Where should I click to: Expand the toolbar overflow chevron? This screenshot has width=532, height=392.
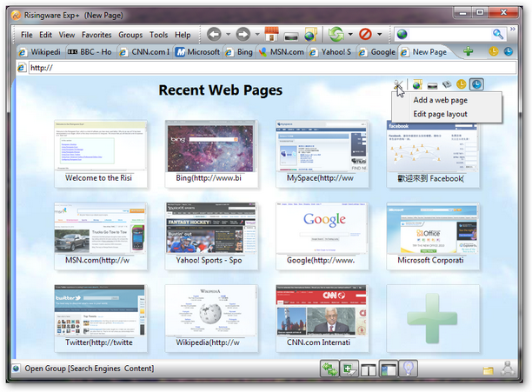(513, 30)
